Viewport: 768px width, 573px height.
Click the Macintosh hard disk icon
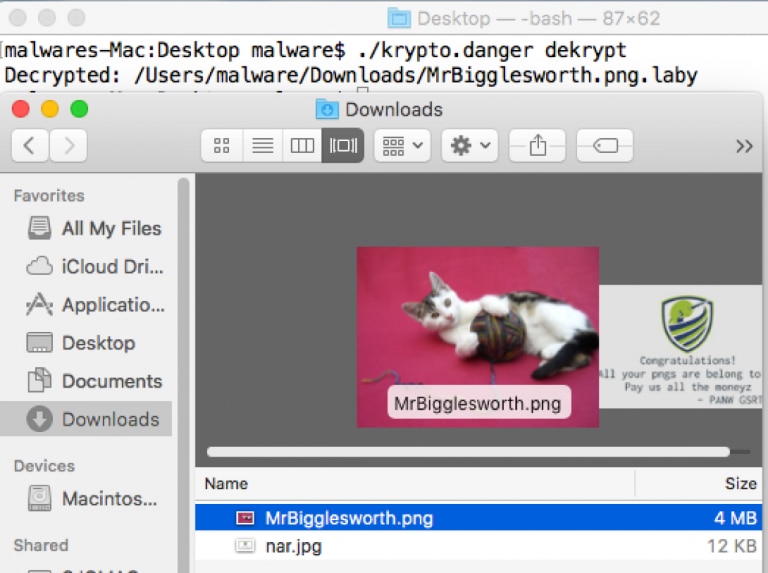pyautogui.click(x=39, y=498)
